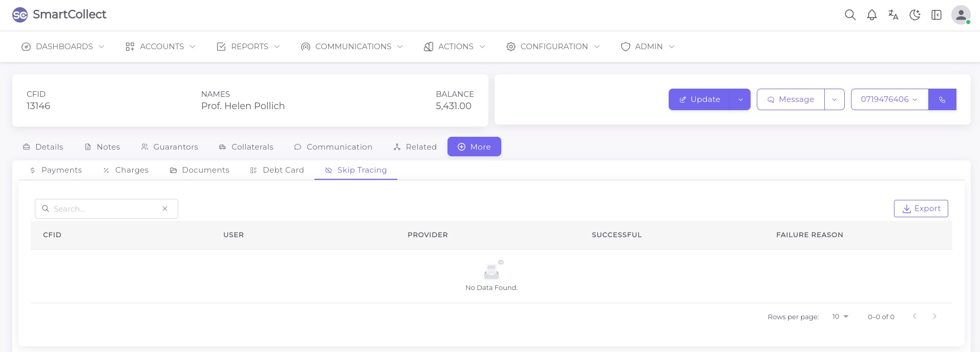Open user profile avatar menu
Viewport: 980px width, 352px height.
[961, 15]
